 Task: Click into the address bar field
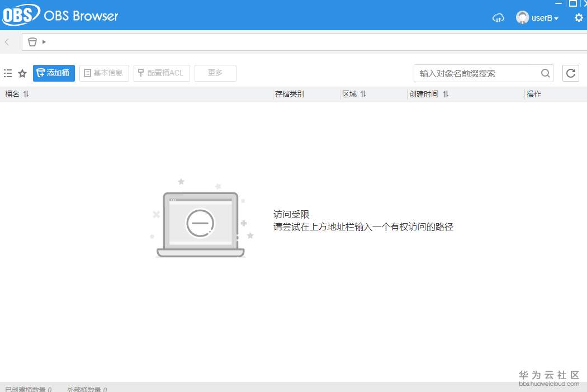(304, 42)
